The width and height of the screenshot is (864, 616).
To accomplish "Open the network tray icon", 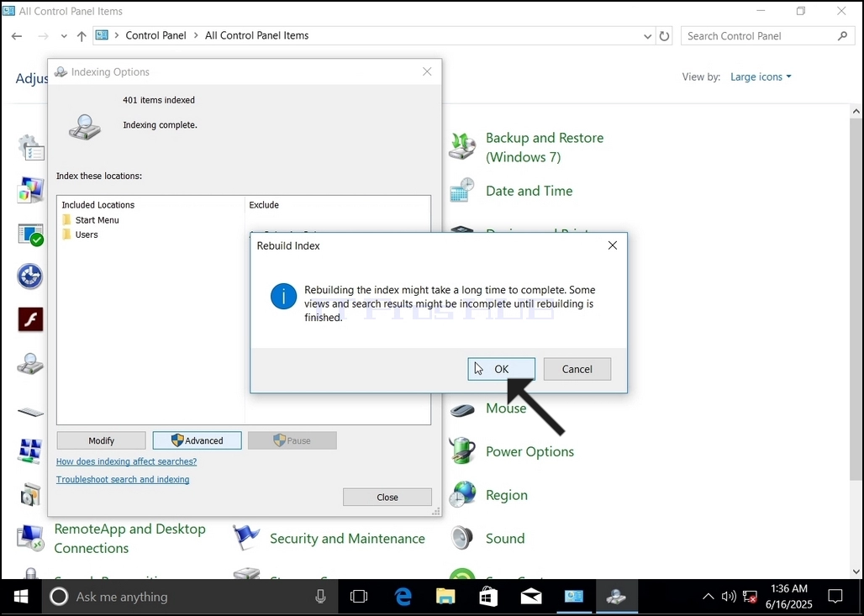I will (750, 597).
